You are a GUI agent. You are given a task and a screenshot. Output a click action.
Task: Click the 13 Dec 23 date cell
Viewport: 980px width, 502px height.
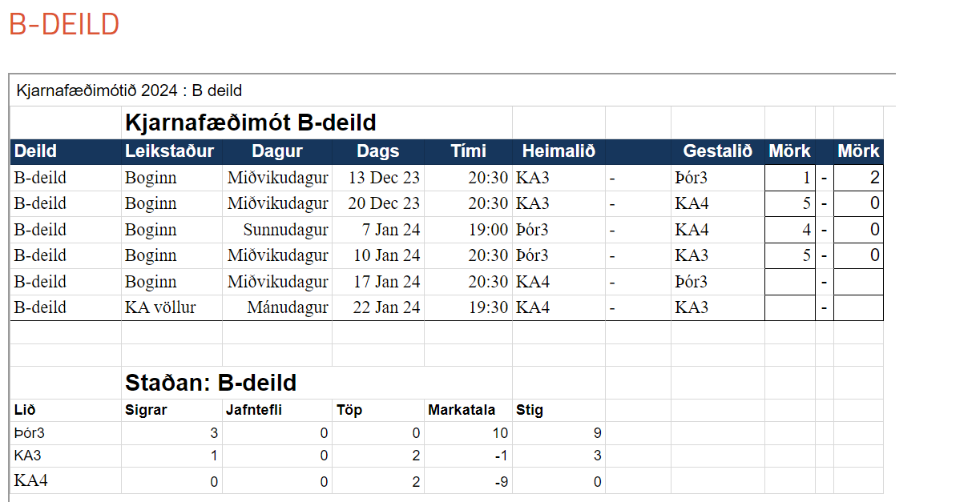click(x=378, y=178)
